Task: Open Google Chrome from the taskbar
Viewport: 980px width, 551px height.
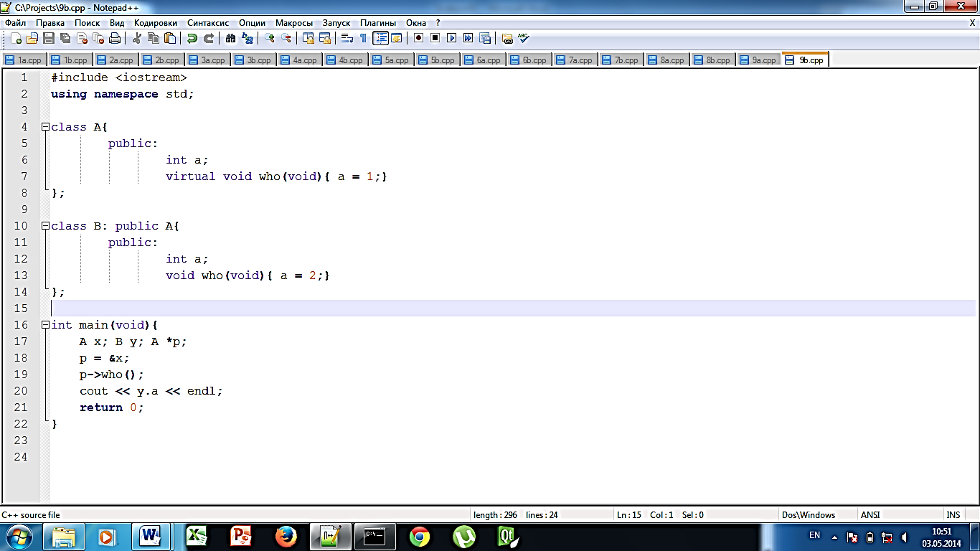Action: pos(420,536)
